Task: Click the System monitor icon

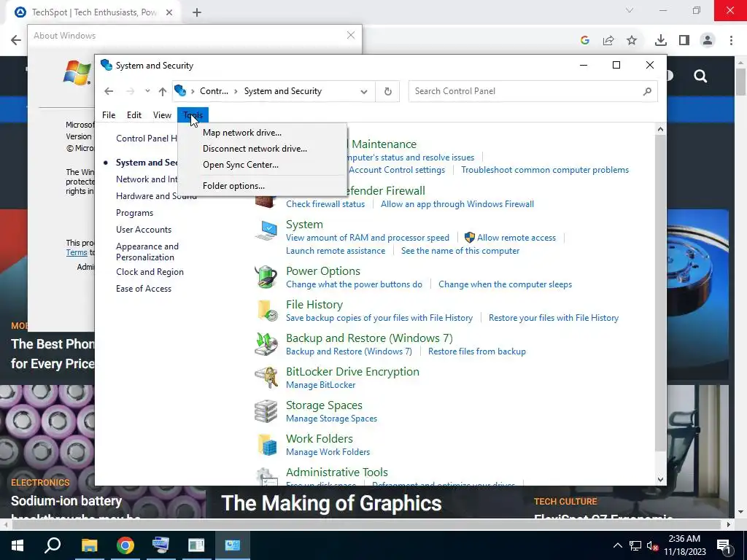Action: 266,231
